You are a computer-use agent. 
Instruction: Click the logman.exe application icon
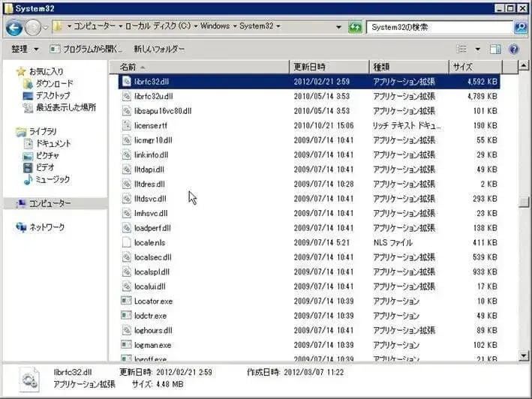click(127, 345)
